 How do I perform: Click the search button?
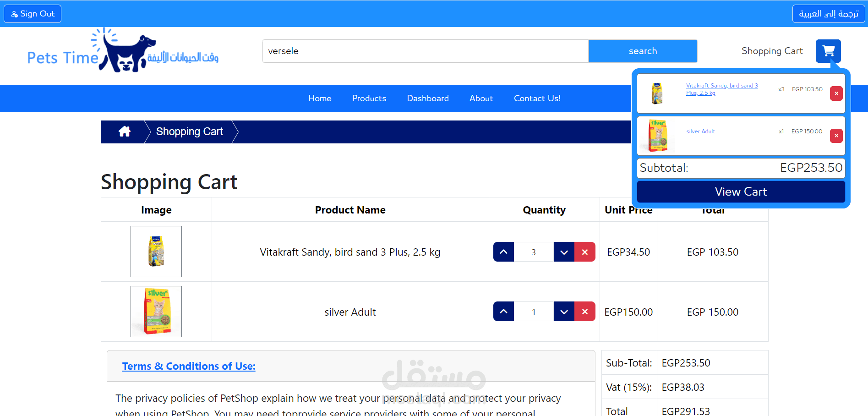[643, 51]
